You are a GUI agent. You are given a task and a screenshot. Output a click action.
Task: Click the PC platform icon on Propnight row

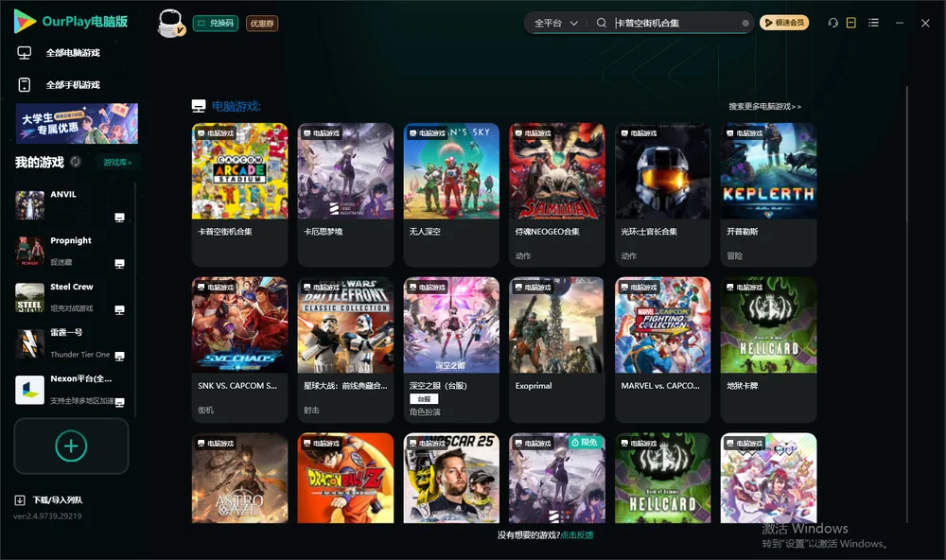coord(119,264)
